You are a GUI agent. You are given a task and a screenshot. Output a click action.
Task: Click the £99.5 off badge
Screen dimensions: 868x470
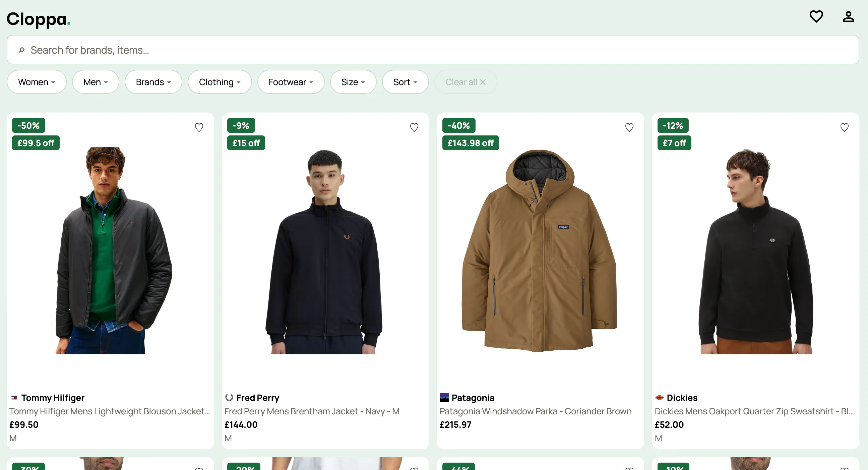[36, 143]
